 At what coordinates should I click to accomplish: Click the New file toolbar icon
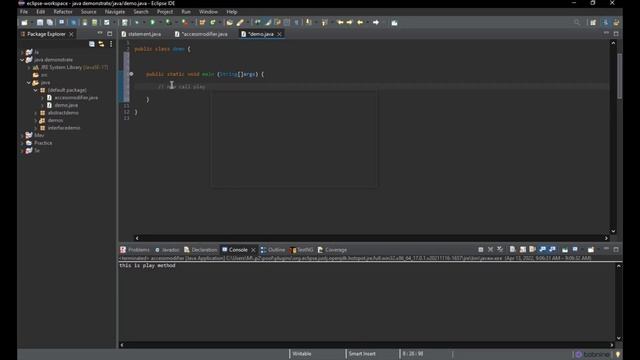(24, 22)
